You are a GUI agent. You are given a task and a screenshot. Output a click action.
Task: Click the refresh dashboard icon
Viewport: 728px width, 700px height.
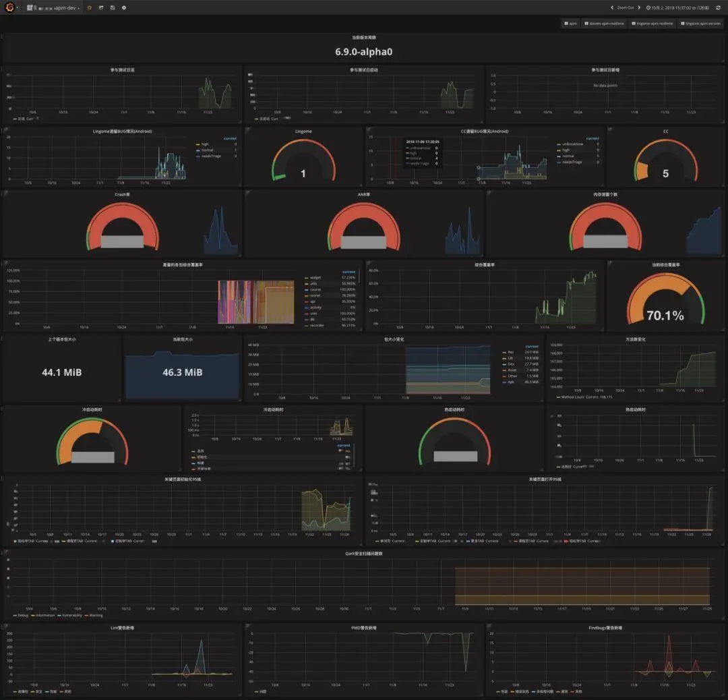[x=719, y=8]
